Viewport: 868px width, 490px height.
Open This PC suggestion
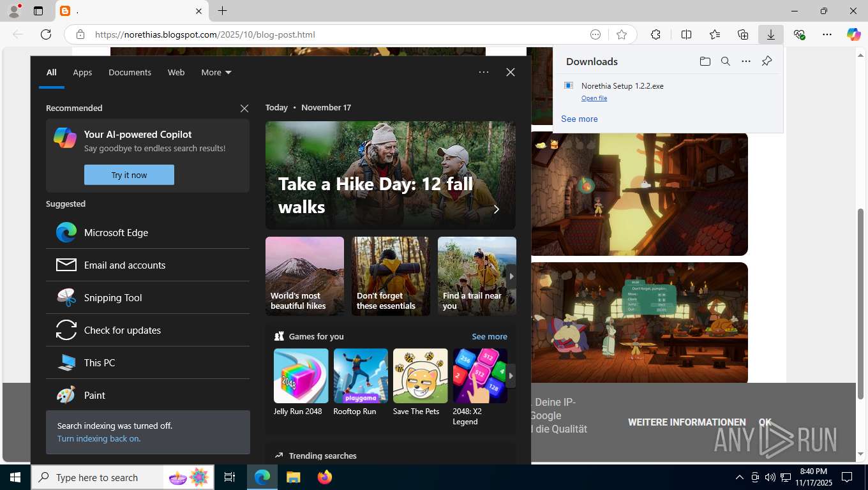(147, 362)
